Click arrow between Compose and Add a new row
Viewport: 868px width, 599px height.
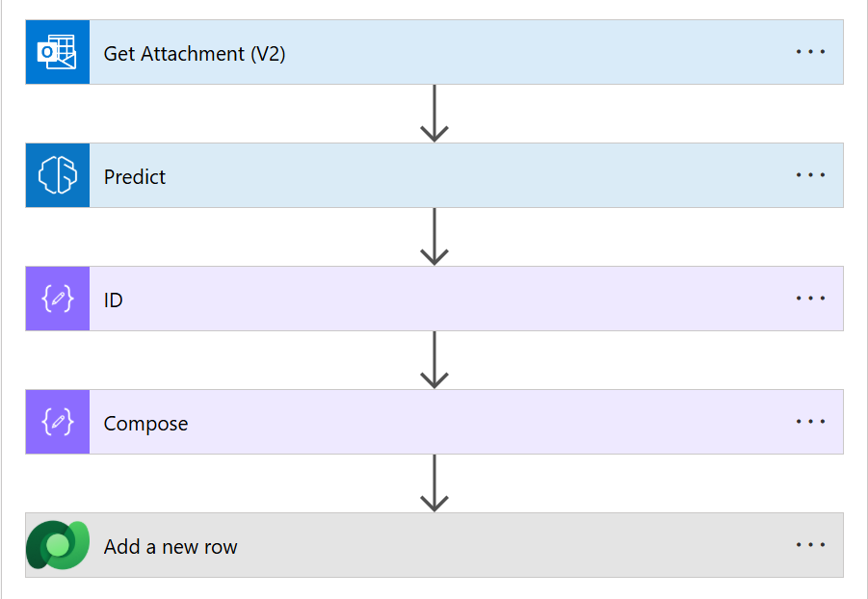(x=434, y=483)
